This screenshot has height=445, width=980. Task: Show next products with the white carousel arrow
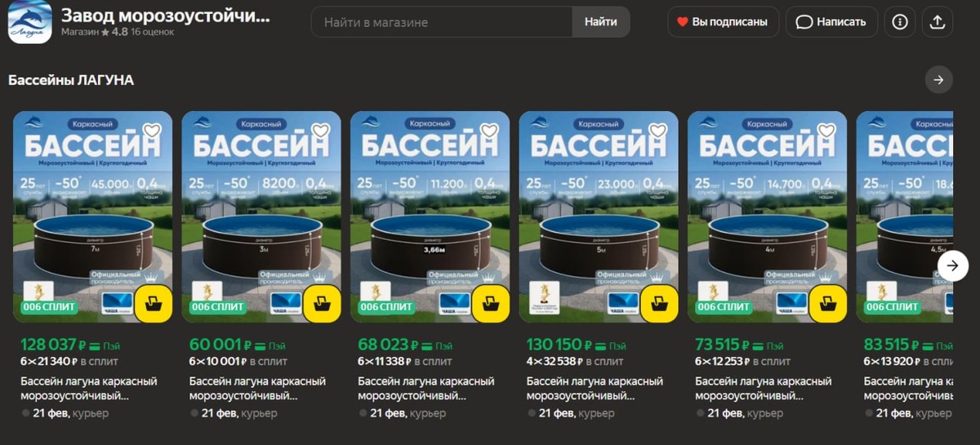953,265
